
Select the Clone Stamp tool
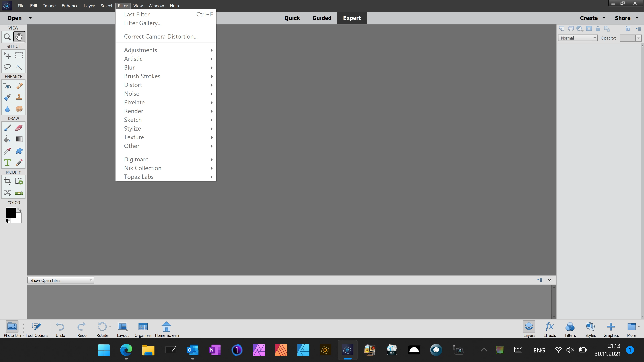[19, 97]
